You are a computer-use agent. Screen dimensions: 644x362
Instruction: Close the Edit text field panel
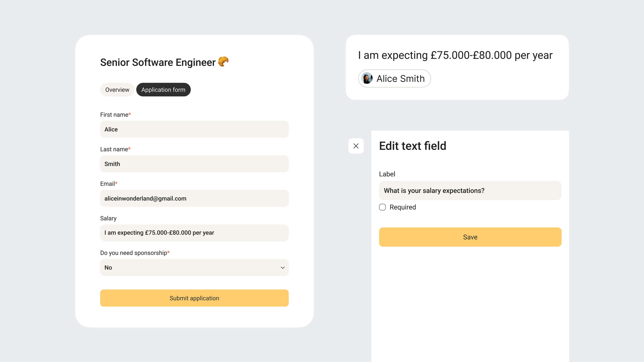tap(356, 146)
